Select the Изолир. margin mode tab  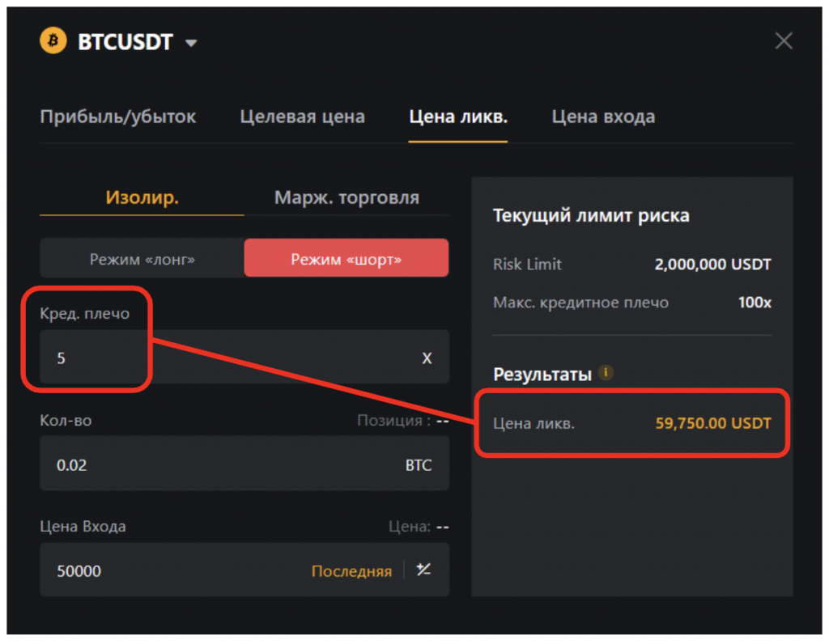142,197
